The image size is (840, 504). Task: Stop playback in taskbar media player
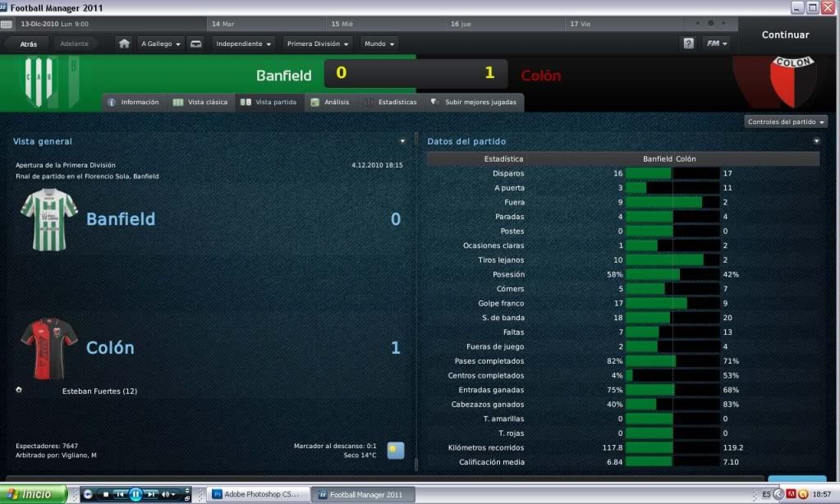pos(106,494)
